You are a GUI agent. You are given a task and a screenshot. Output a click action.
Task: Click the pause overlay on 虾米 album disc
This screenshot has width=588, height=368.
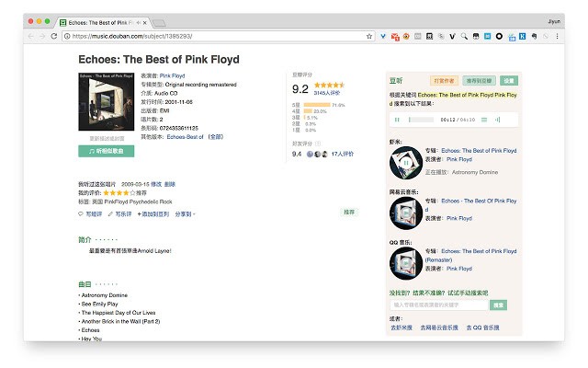pyautogui.click(x=405, y=164)
